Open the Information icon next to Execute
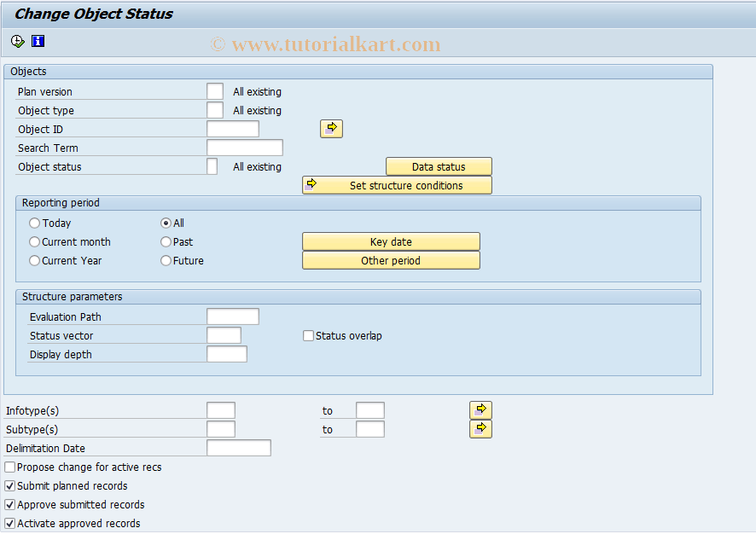The width and height of the screenshot is (756, 534). pos(37,40)
